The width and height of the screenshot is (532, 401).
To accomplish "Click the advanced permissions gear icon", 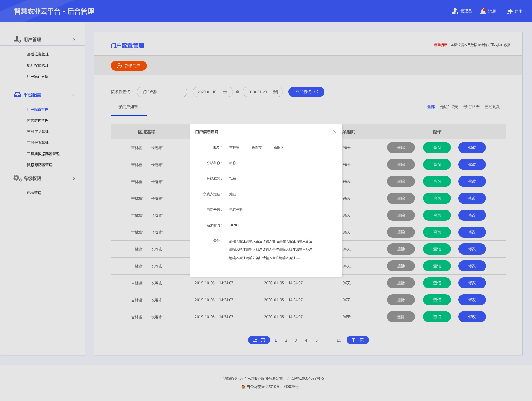I will coord(17,178).
